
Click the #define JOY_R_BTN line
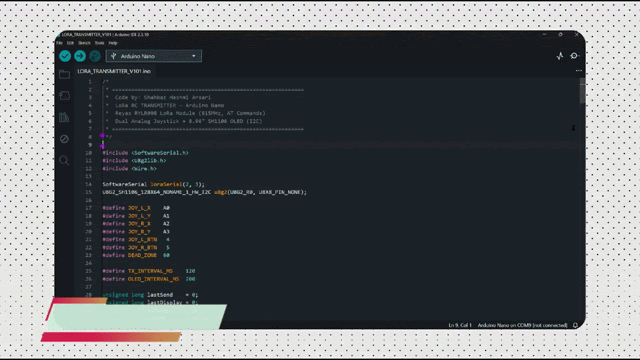click(136, 247)
